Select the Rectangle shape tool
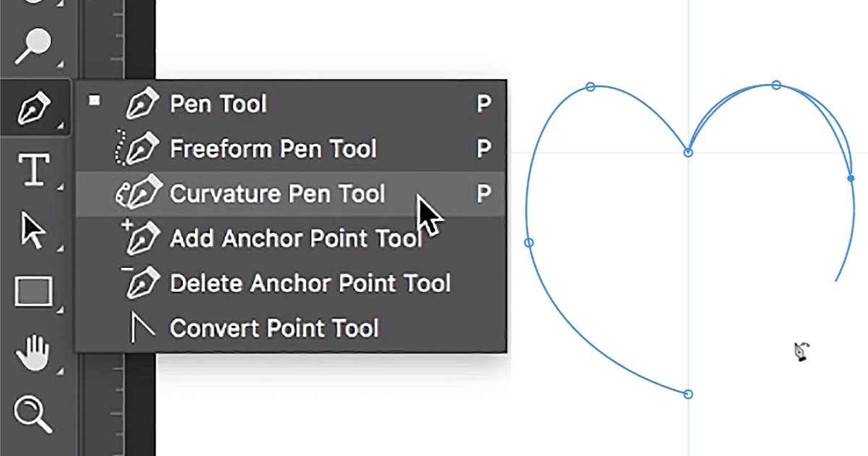 click(x=34, y=292)
